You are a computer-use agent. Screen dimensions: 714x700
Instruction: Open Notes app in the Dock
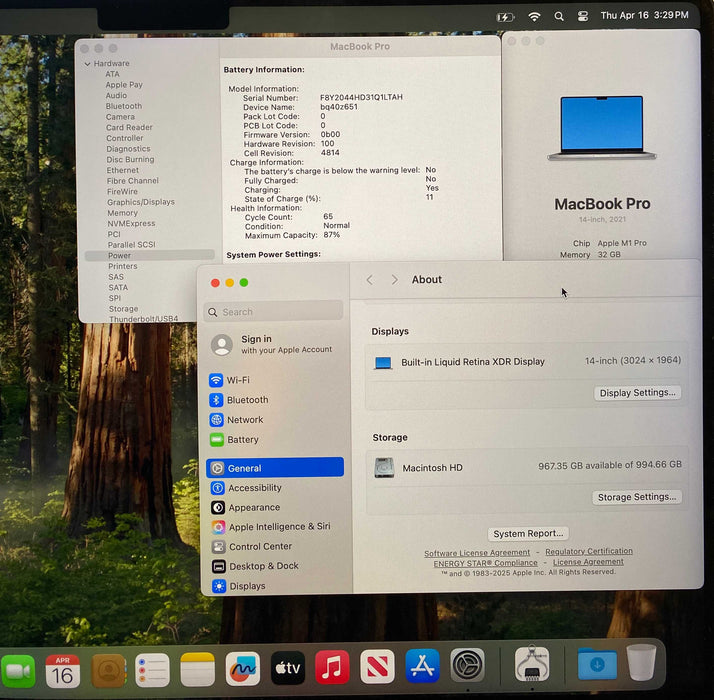(197, 669)
